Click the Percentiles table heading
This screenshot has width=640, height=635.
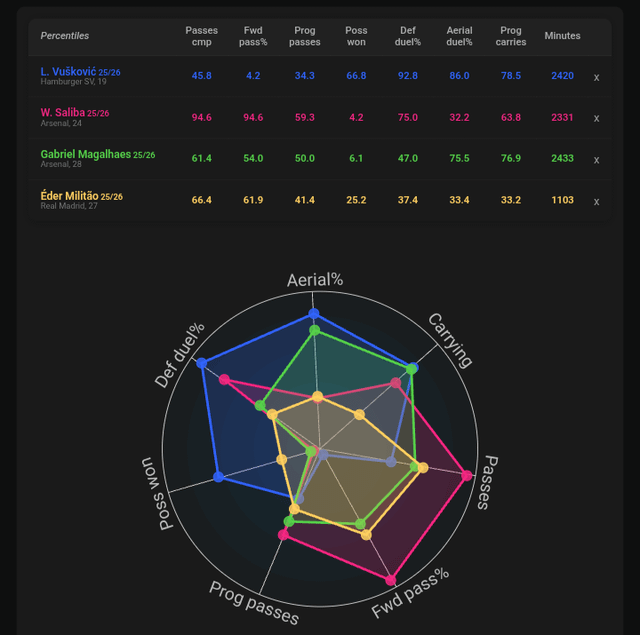pyautogui.click(x=65, y=36)
